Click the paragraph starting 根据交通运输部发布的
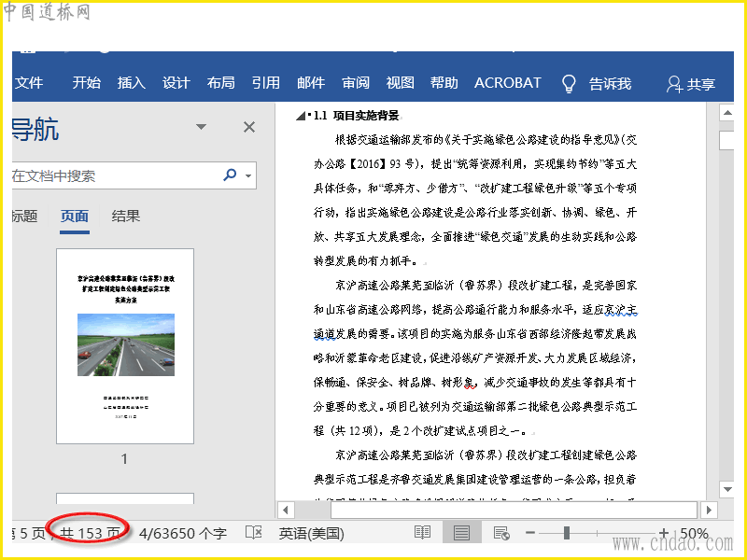747x560 pixels. coord(475,200)
